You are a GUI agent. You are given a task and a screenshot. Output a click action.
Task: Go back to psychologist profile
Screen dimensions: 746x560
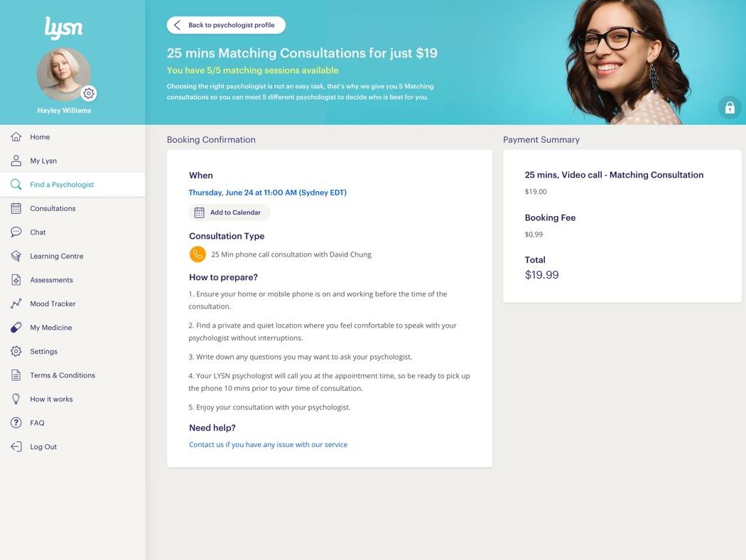[x=226, y=25]
